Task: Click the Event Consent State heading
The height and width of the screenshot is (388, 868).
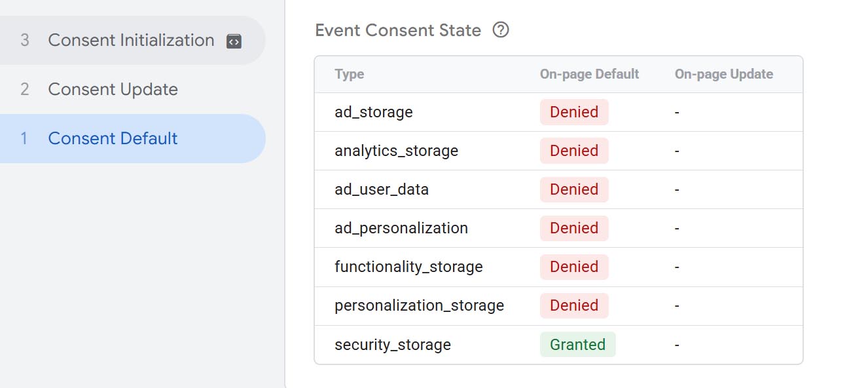Action: pos(398,30)
